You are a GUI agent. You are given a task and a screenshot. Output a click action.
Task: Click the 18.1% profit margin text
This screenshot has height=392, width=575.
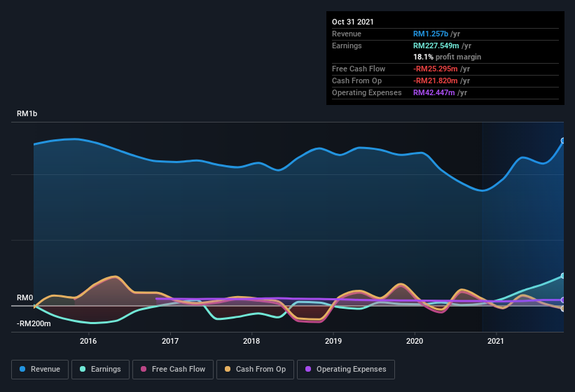click(447, 57)
